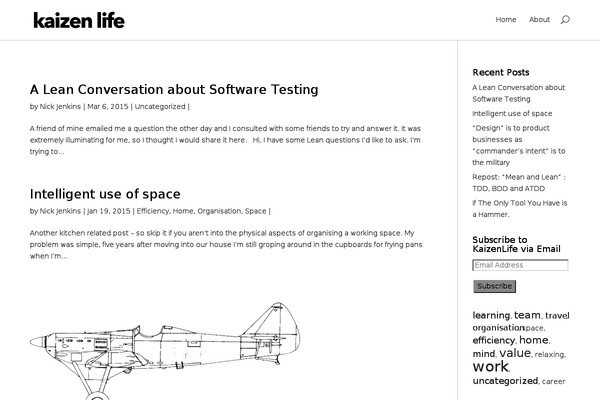Click the Subscribe button
Viewport: 600px width, 400px height.
tap(494, 286)
